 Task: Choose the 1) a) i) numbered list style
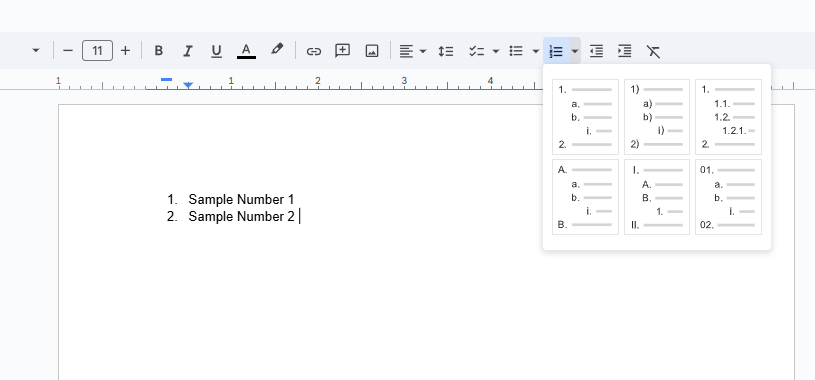657,117
